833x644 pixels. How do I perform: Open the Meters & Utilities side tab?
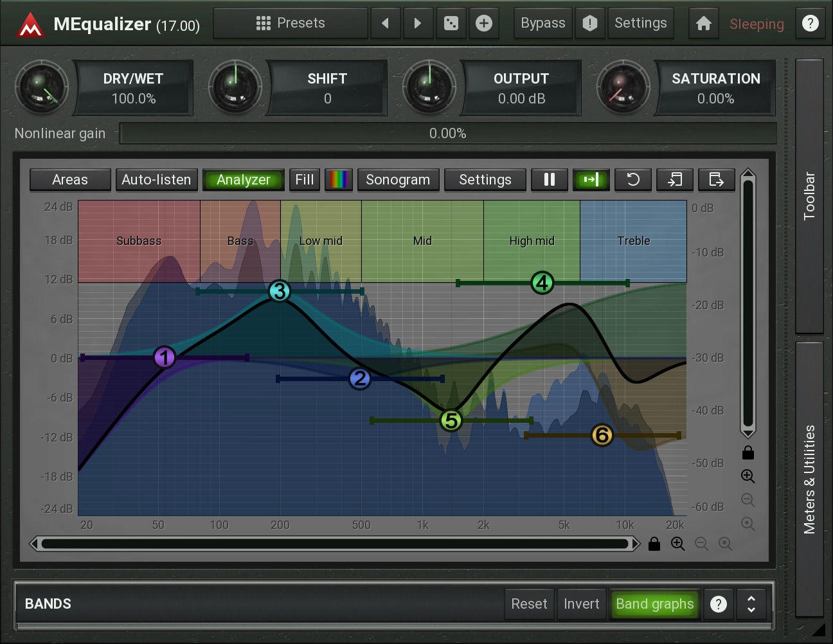[x=809, y=479]
